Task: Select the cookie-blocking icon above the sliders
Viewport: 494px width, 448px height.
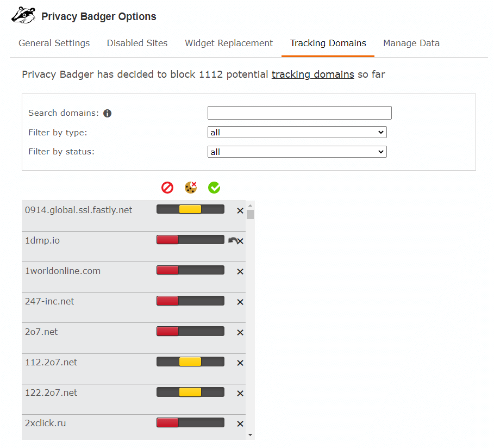Action: tap(191, 188)
